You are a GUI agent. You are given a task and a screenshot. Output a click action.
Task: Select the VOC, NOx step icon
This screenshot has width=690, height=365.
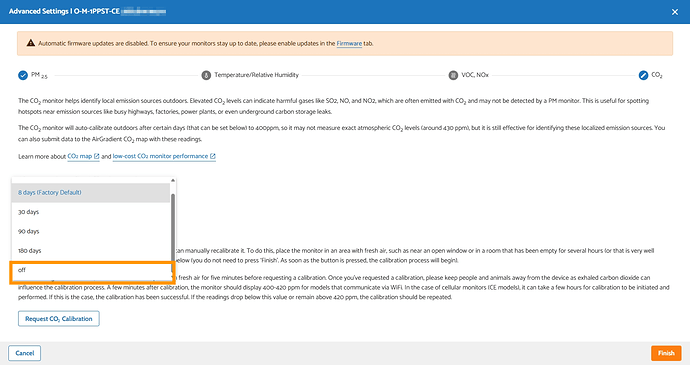tap(453, 75)
